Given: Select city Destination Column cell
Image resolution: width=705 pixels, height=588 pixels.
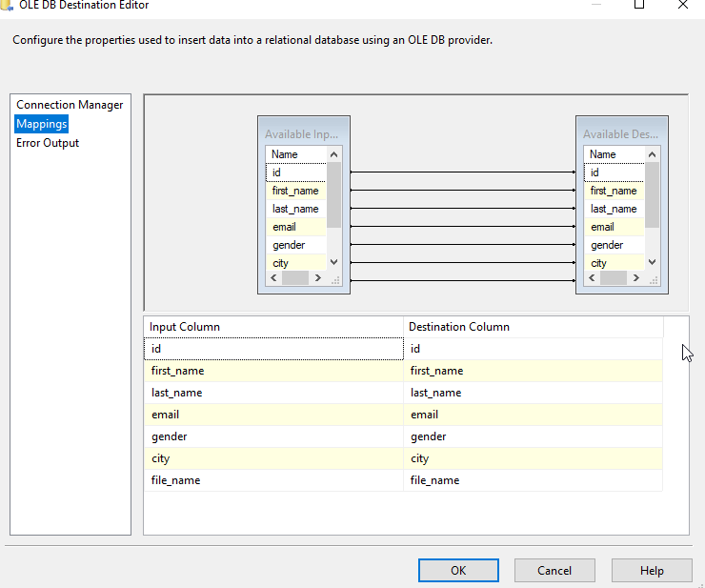Looking at the screenshot, I should click(x=533, y=458).
